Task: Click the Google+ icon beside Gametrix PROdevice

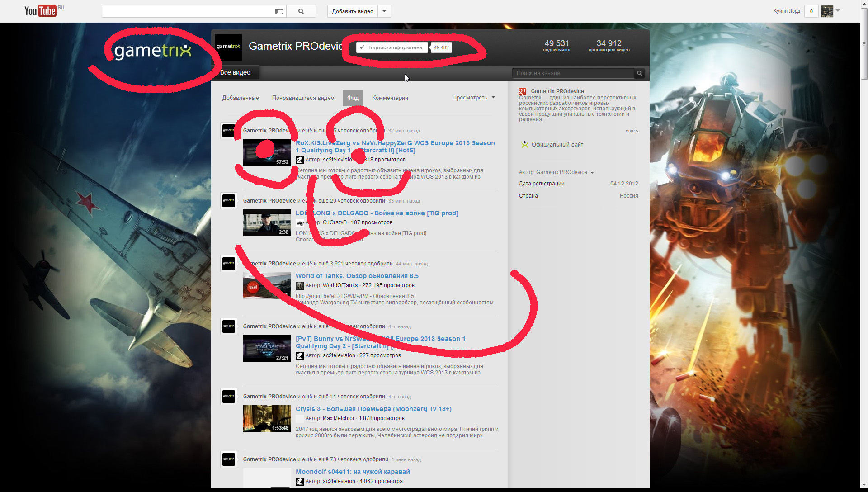Action: tap(523, 91)
